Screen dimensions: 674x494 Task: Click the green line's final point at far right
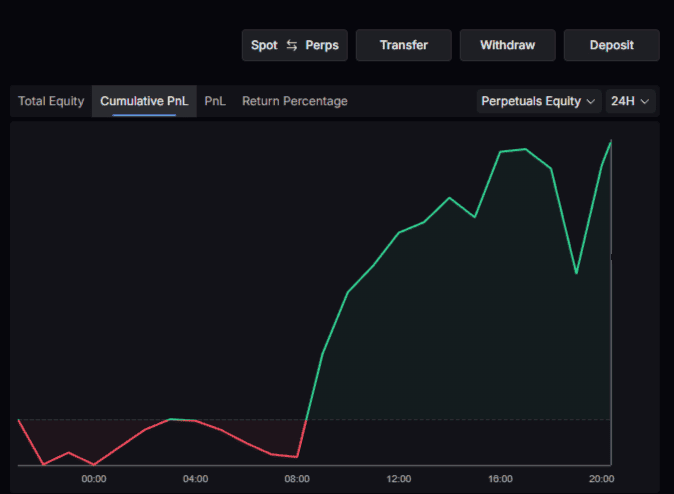point(610,142)
